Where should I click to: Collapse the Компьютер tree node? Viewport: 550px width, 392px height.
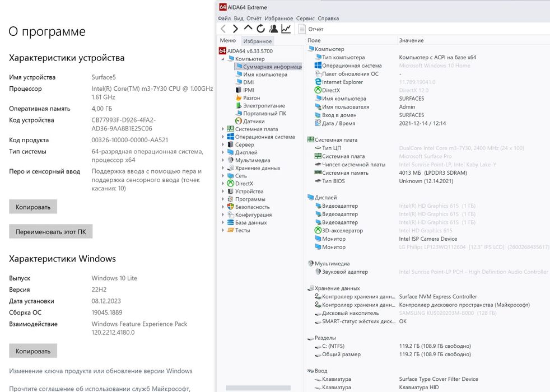[x=223, y=59]
